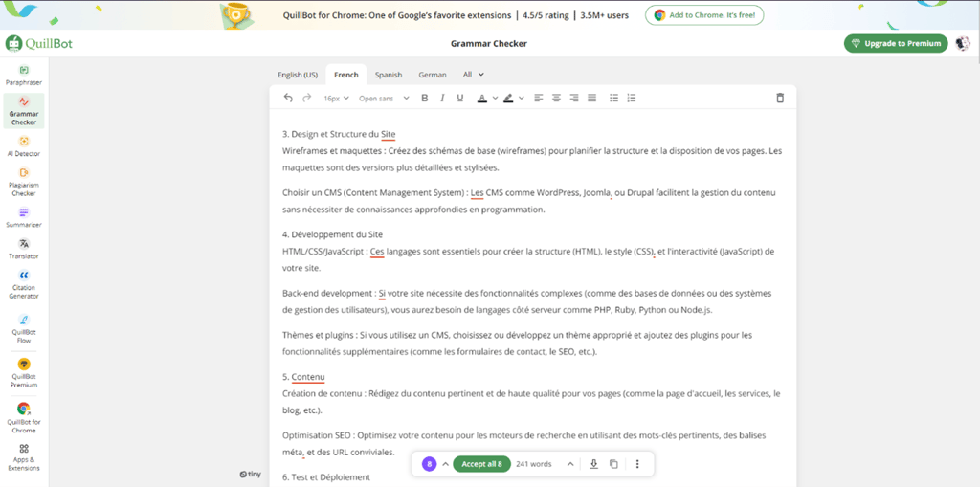Viewport: 980px width, 487px height.
Task: Click the heading 4. Développement du Site
Action: point(332,234)
